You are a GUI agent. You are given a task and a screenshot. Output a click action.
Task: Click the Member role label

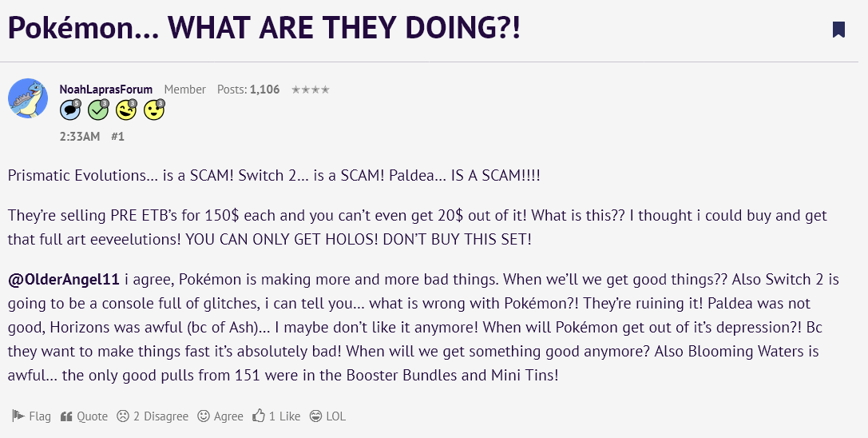coord(185,90)
